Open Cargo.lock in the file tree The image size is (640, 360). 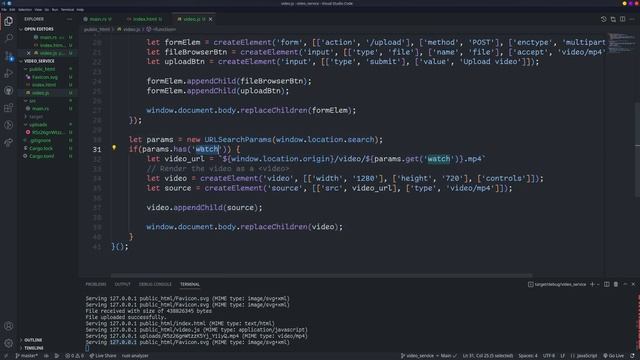click(x=41, y=149)
